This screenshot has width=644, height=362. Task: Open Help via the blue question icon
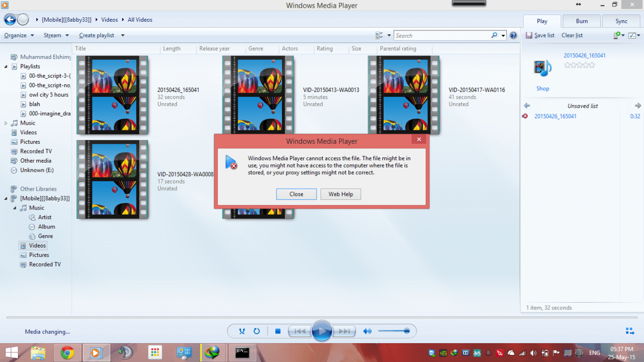[513, 35]
